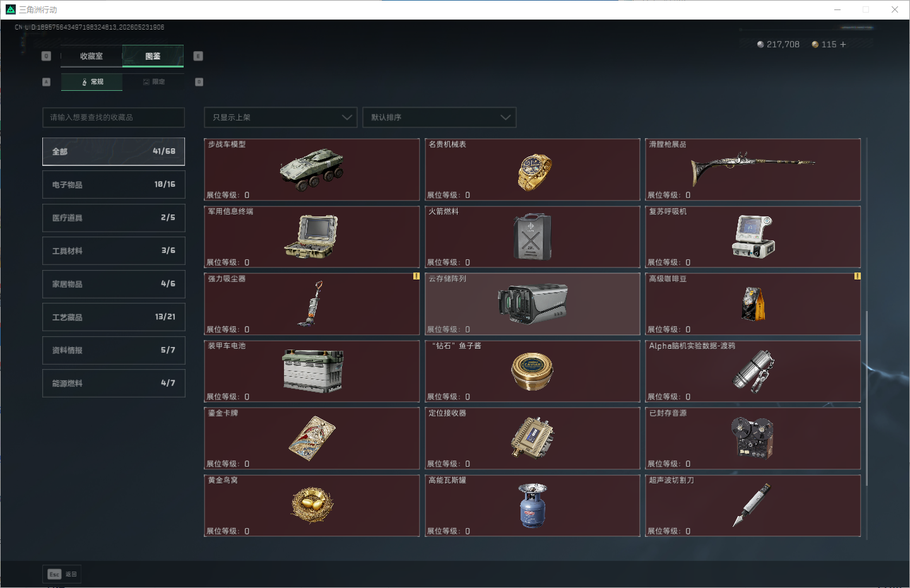910x588 pixels.
Task: Click the cloud storage array icon
Action: click(533, 303)
